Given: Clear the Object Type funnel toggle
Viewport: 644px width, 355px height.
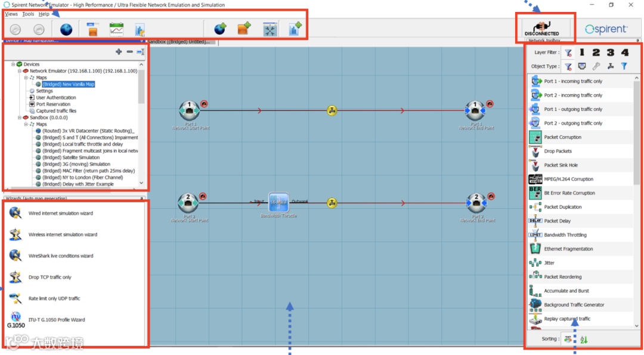Looking at the screenshot, I should pyautogui.click(x=568, y=67).
